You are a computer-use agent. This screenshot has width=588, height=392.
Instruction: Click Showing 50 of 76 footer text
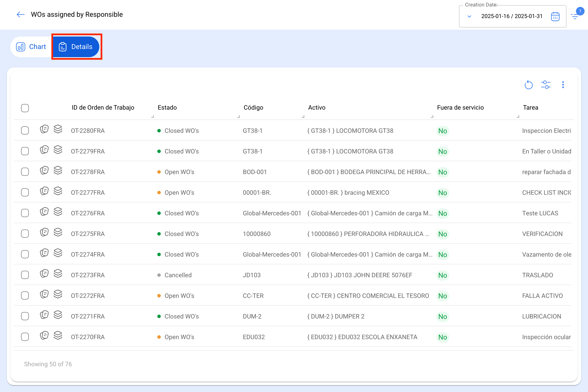48,364
